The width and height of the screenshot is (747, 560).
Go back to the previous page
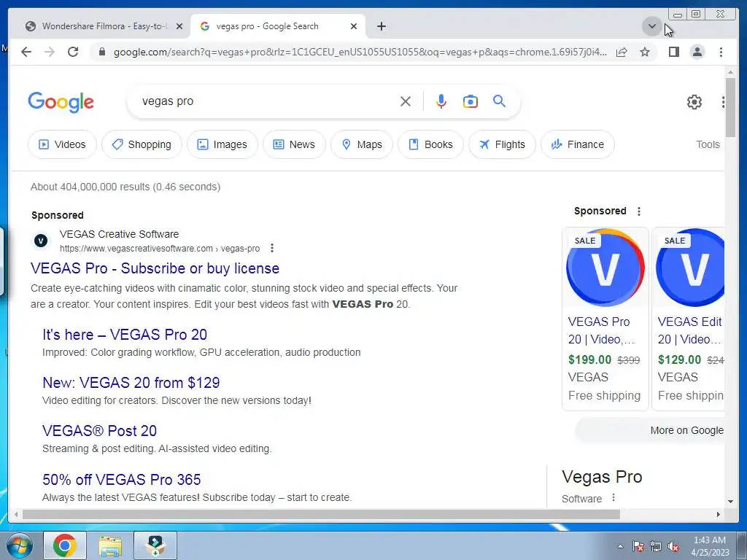[26, 52]
